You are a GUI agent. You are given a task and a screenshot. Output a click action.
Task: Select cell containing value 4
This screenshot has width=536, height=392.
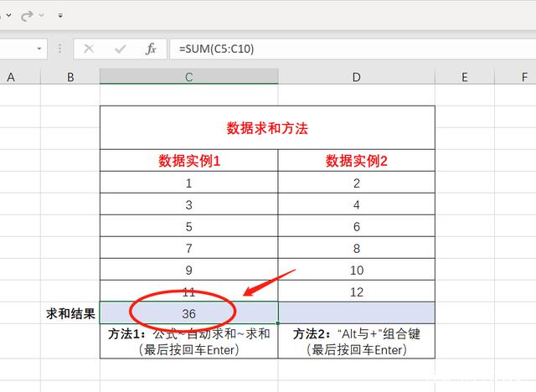[x=357, y=204]
